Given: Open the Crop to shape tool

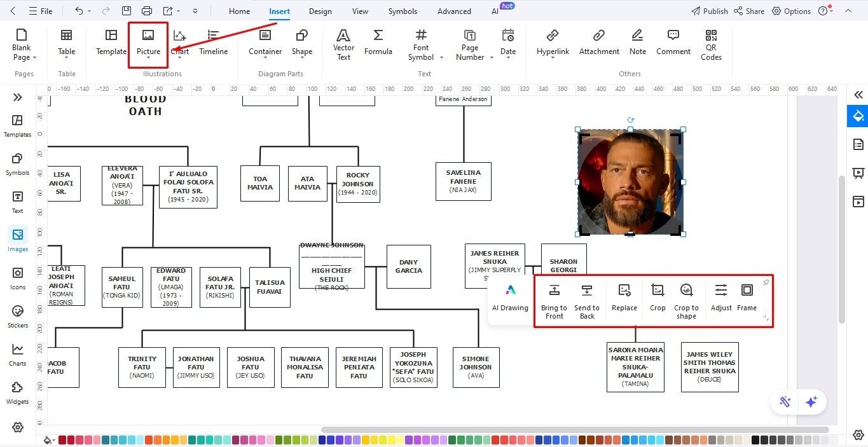Looking at the screenshot, I should [x=686, y=299].
